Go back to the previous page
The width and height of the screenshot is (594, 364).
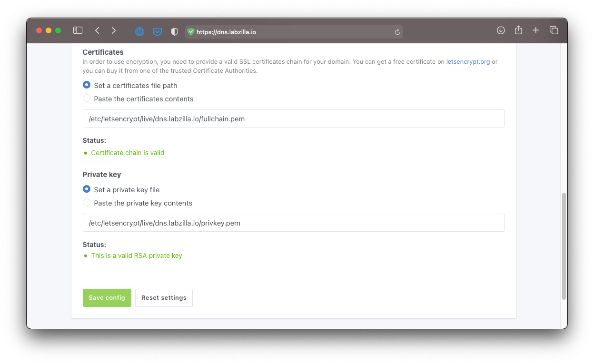point(97,30)
